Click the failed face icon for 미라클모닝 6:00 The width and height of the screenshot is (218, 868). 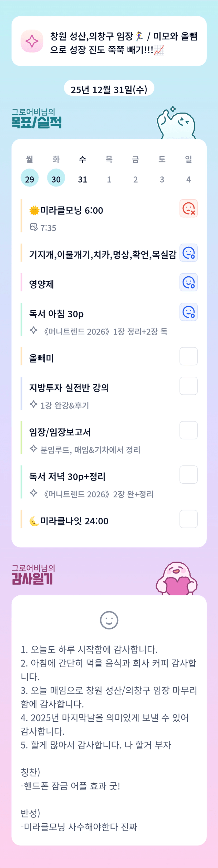[x=188, y=209]
